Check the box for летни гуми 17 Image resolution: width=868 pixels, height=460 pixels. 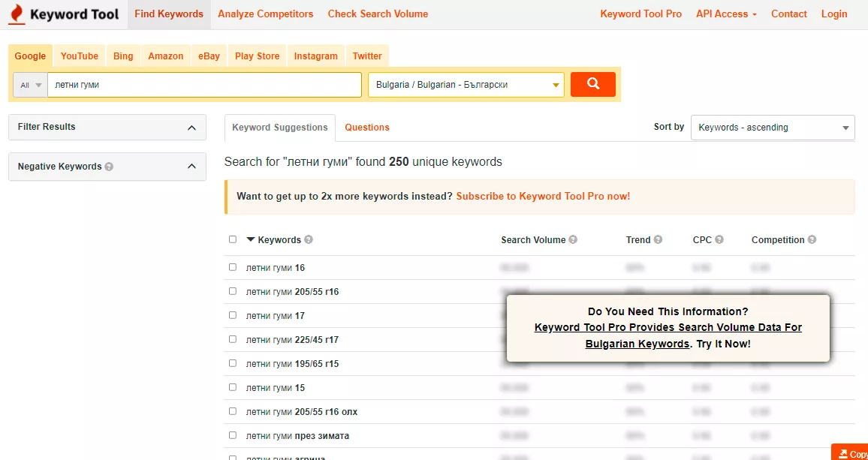click(233, 315)
